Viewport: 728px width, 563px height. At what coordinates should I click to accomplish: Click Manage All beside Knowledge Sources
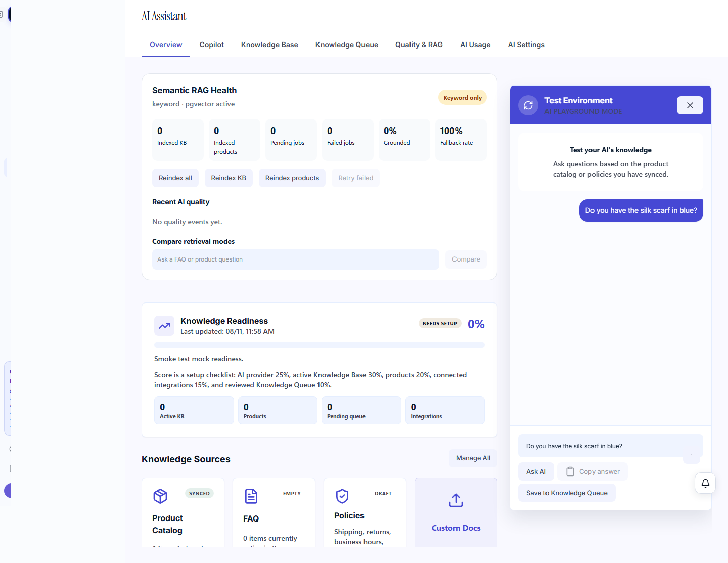[x=473, y=458]
